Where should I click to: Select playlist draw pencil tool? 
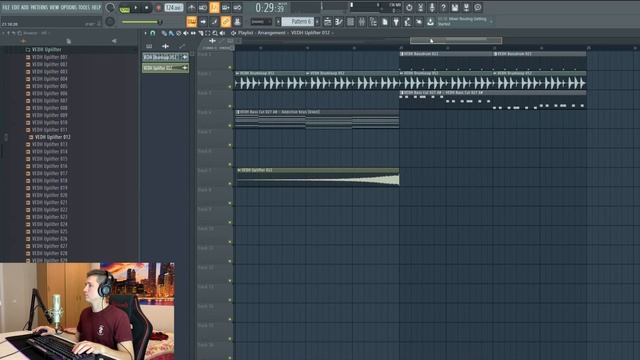(x=164, y=33)
